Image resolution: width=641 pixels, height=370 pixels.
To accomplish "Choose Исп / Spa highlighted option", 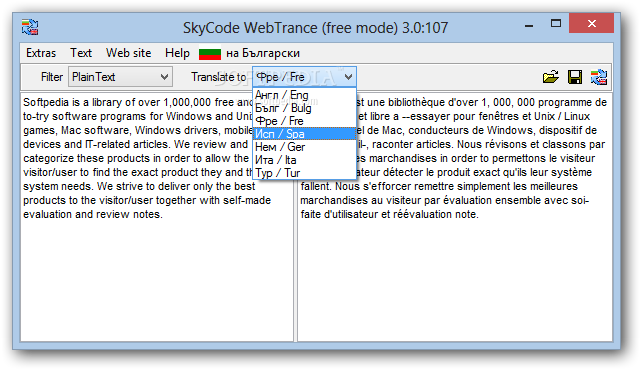I will tap(304, 134).
